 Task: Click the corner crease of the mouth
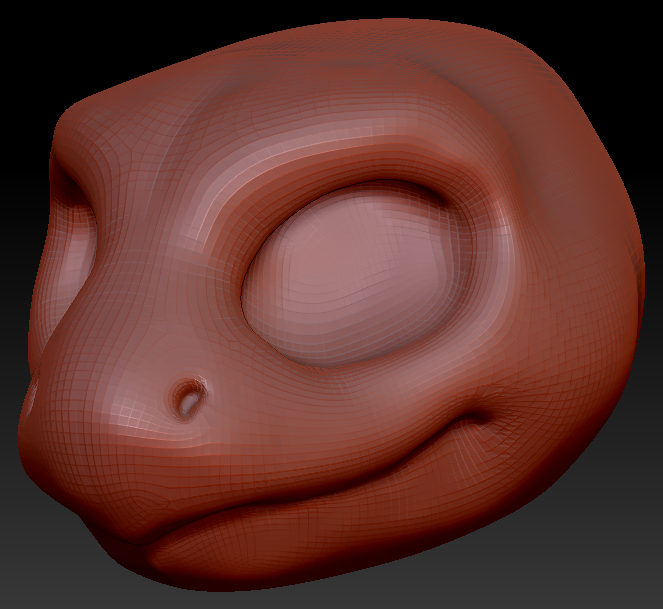tap(478, 417)
